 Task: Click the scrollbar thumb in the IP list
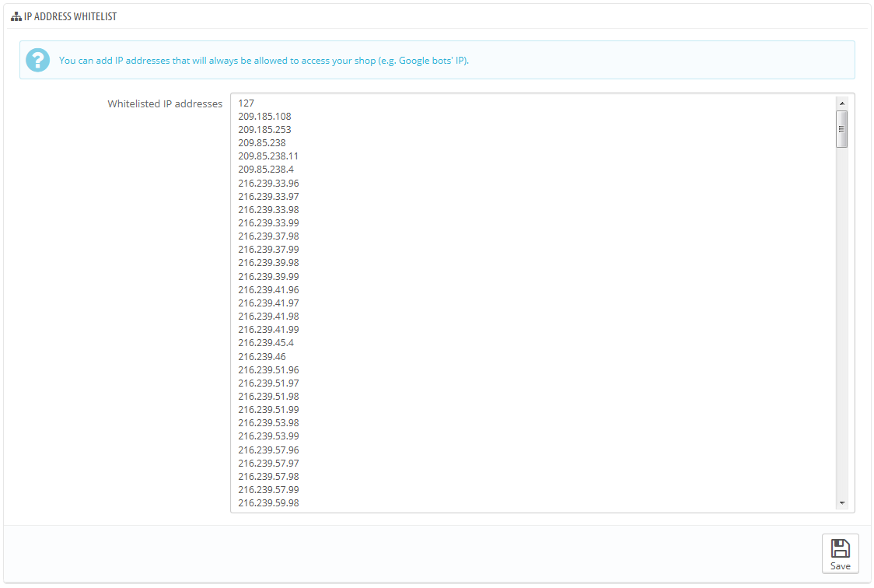(841, 129)
